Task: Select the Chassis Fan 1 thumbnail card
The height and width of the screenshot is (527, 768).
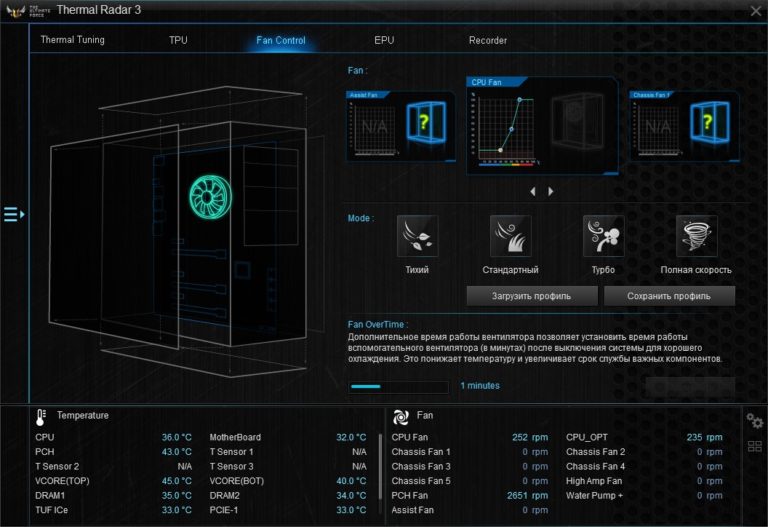Action: [x=684, y=126]
